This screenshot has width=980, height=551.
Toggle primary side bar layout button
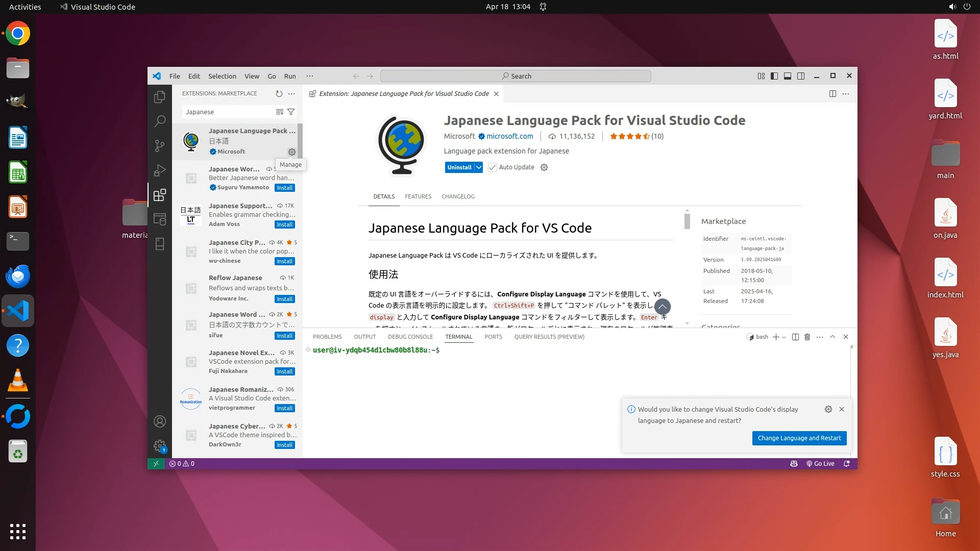click(774, 76)
